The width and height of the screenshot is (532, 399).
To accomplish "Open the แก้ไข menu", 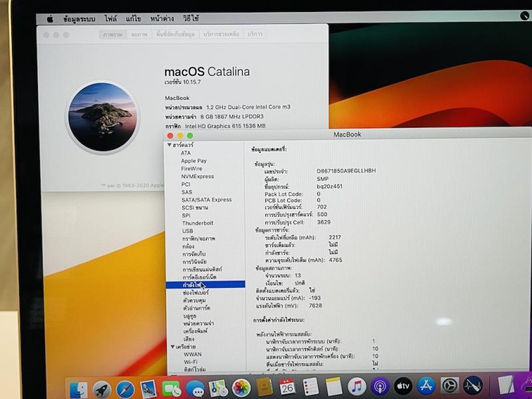I will (134, 19).
